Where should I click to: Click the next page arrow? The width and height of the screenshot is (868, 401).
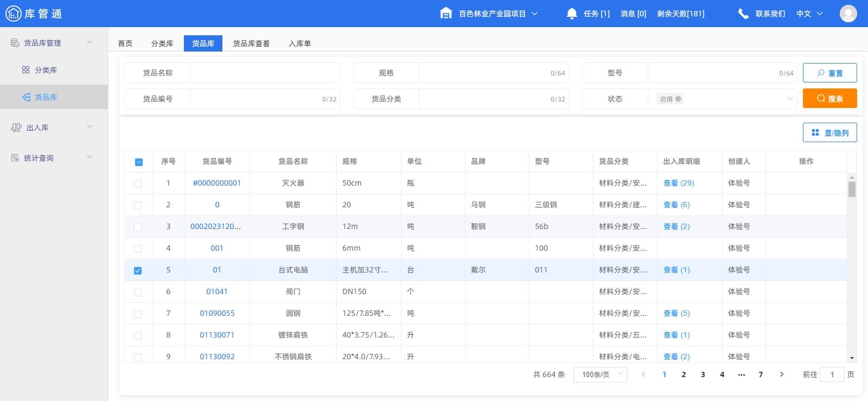pyautogui.click(x=781, y=374)
